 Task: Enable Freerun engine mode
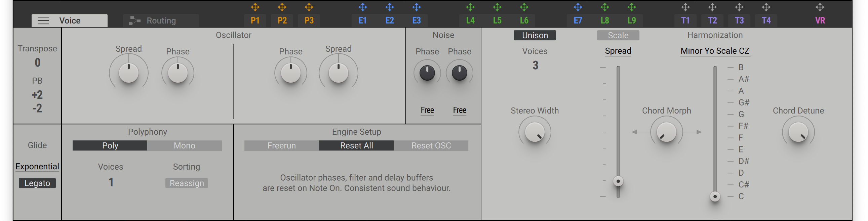tap(281, 145)
